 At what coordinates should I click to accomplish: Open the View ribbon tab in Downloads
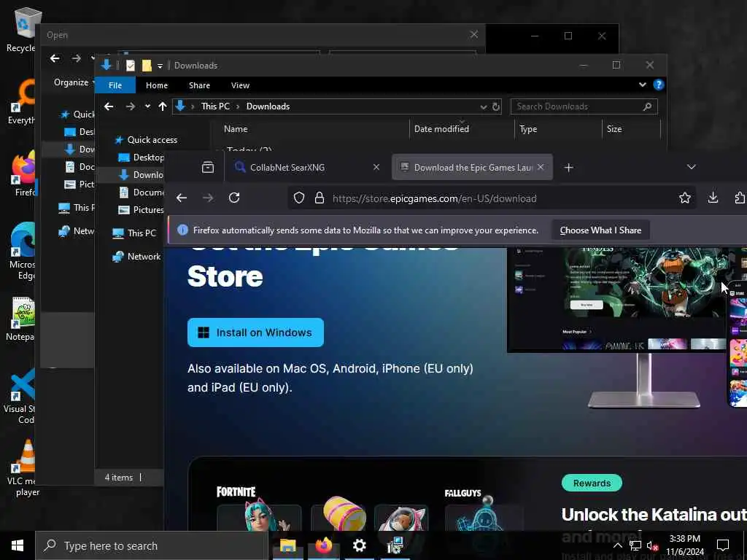point(240,85)
